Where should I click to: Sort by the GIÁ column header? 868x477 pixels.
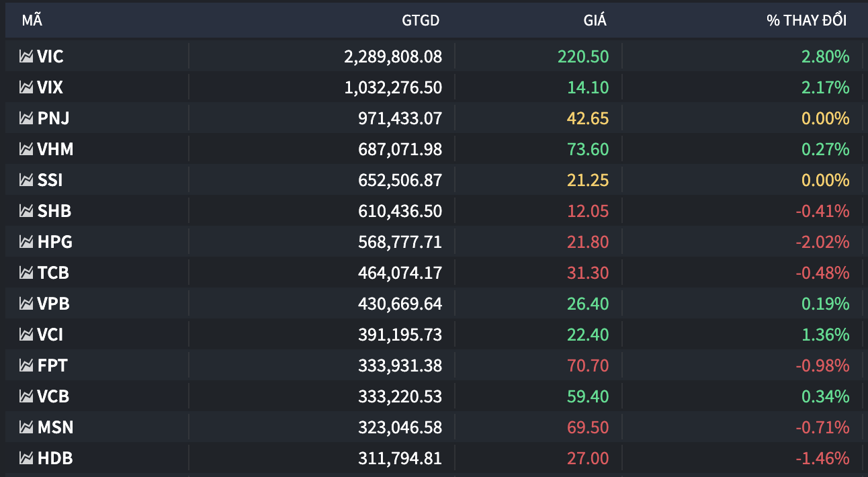[595, 20]
